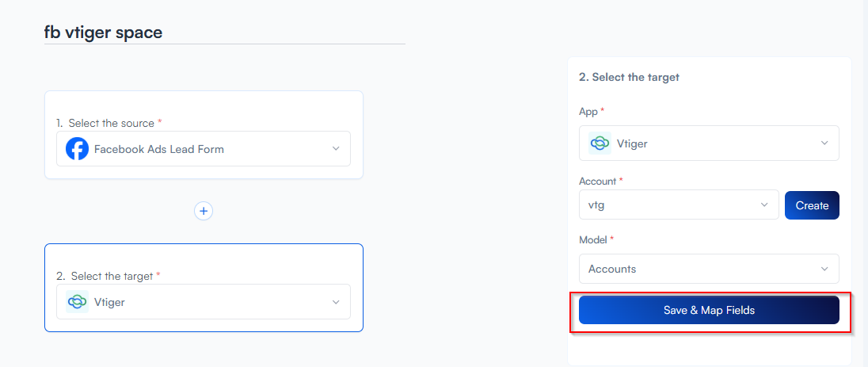Viewport: 868px width, 367px height.
Task: Click the chevron arrow of the Model field
Action: [x=824, y=269]
